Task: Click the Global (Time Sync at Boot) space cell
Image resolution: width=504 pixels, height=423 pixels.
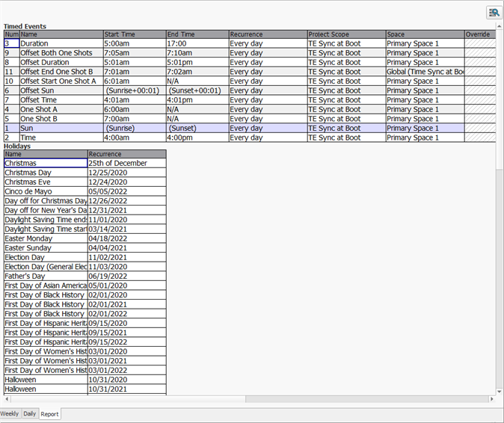Action: (425, 72)
